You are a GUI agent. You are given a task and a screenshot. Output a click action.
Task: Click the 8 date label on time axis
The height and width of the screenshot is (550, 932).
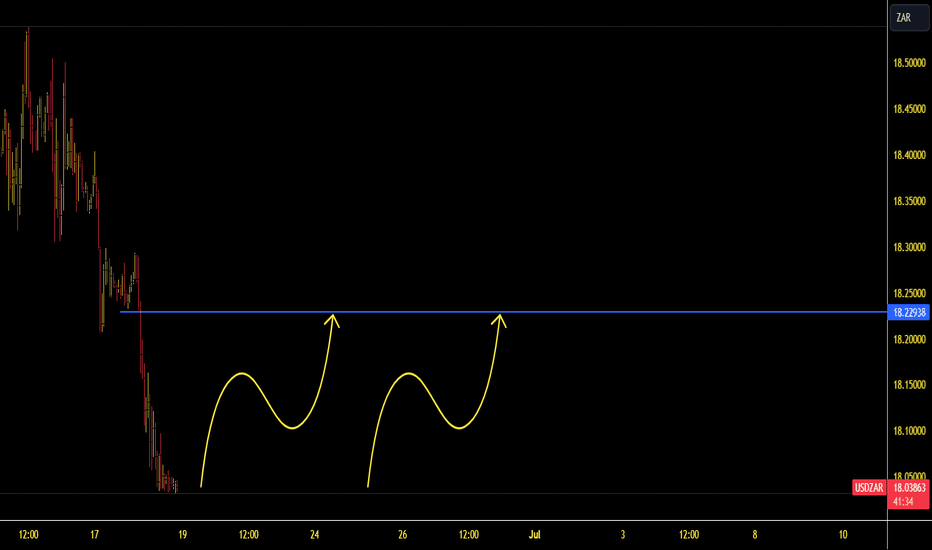tap(755, 535)
